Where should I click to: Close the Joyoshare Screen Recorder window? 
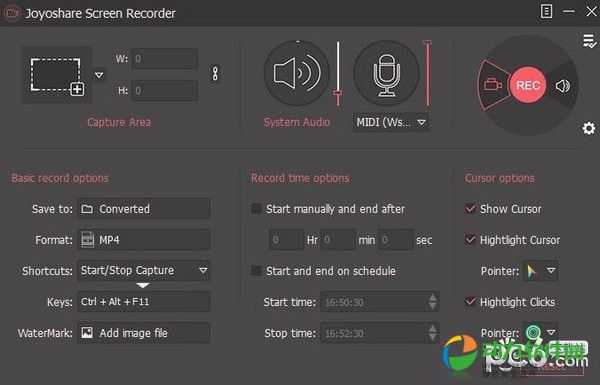point(591,11)
